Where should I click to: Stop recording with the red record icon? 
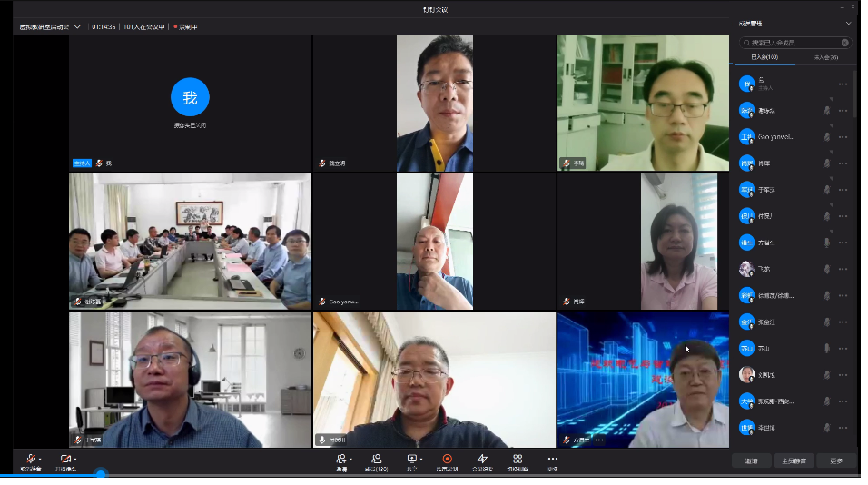(447, 460)
